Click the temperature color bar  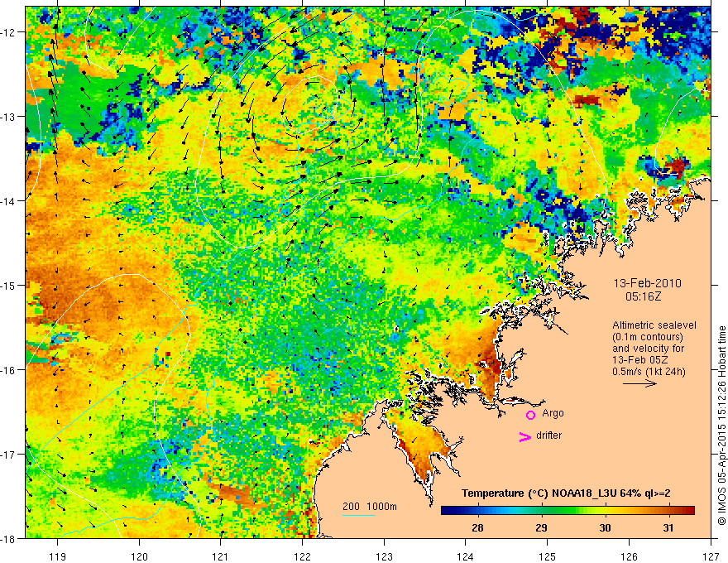click(568, 511)
